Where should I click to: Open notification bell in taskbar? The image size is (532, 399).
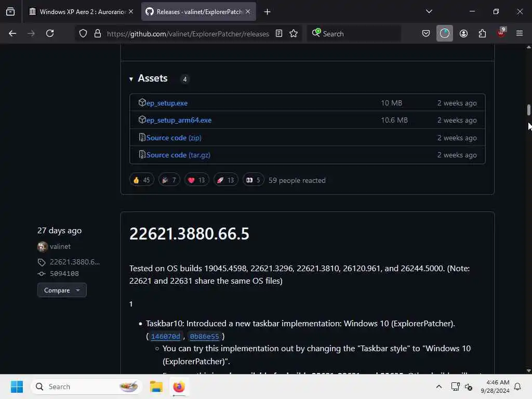(x=517, y=387)
